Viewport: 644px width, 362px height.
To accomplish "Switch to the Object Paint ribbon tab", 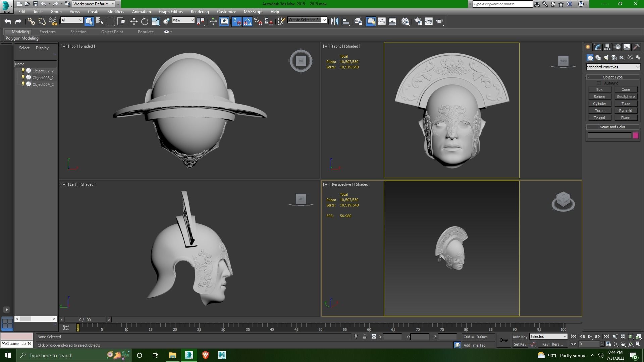I will point(112,32).
